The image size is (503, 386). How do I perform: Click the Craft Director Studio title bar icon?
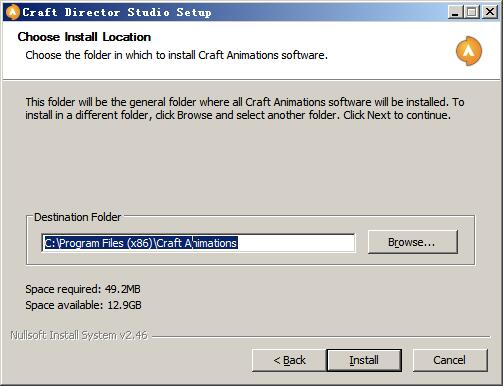click(x=13, y=12)
